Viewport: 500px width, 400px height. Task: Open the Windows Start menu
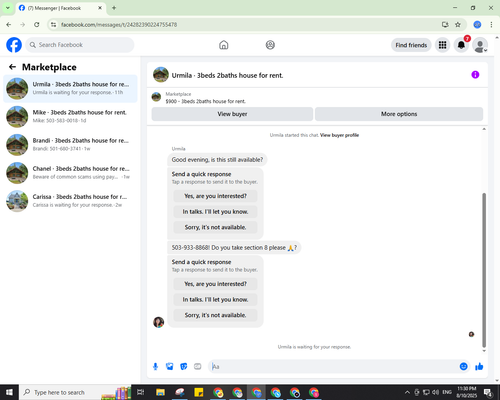[9, 392]
